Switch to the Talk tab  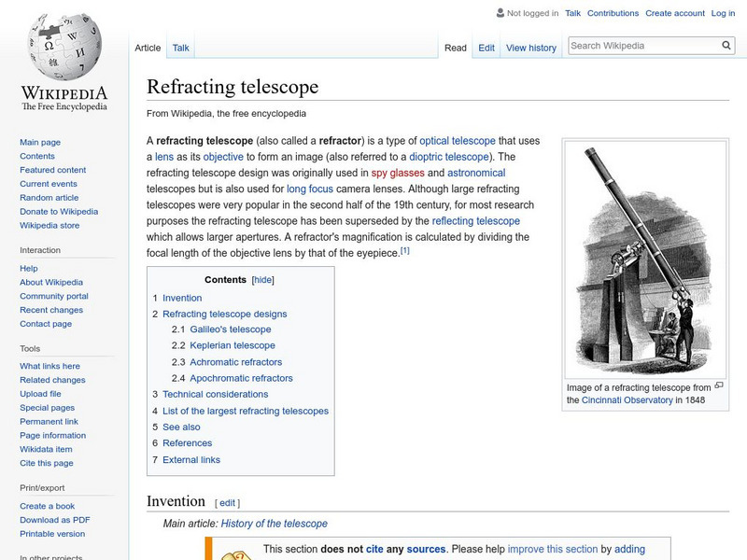181,48
